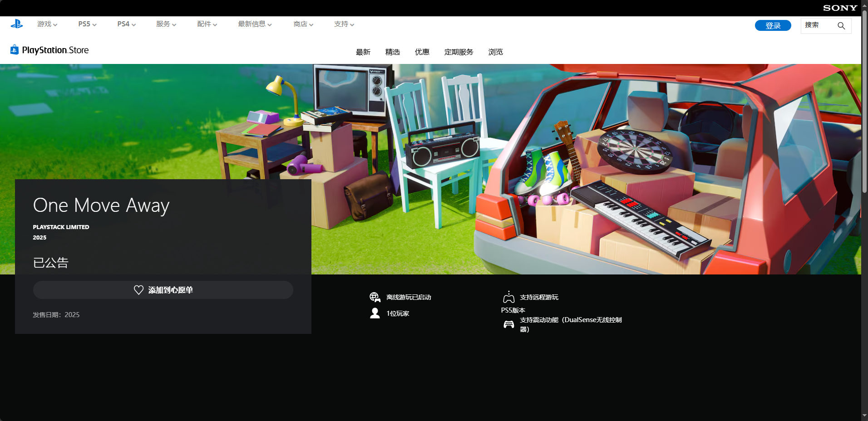This screenshot has width=868, height=421.
Task: Click the 1位玩家 label
Action: (x=398, y=313)
